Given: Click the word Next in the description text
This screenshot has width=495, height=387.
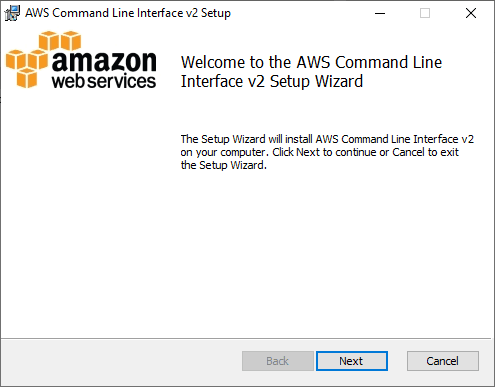Looking at the screenshot, I should 308,152.
